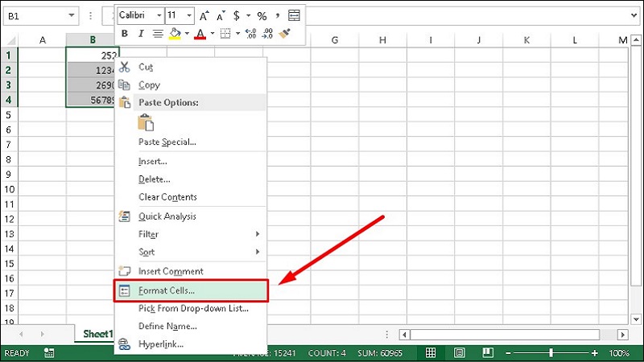Choose Hyperlink... in the context menu
Viewport: 644px width, 362px height.
(x=191, y=344)
